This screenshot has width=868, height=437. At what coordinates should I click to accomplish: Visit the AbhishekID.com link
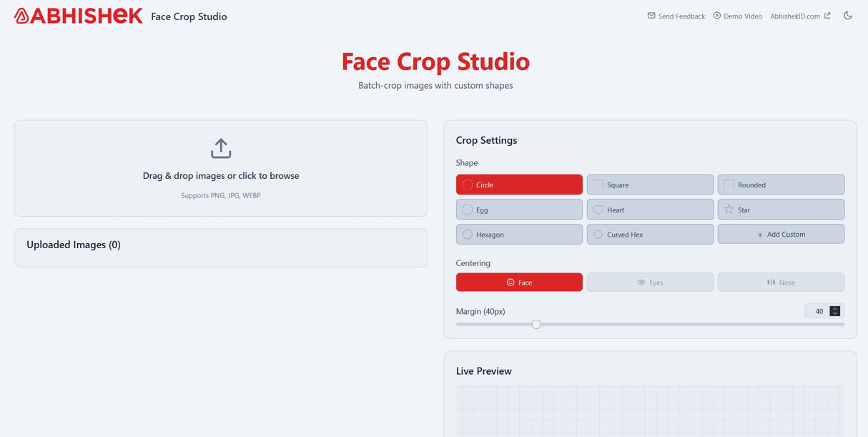pyautogui.click(x=796, y=16)
